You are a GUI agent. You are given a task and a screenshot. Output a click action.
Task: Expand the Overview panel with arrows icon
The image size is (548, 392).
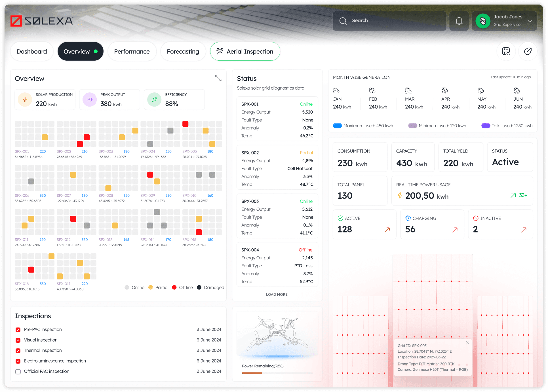(x=218, y=78)
